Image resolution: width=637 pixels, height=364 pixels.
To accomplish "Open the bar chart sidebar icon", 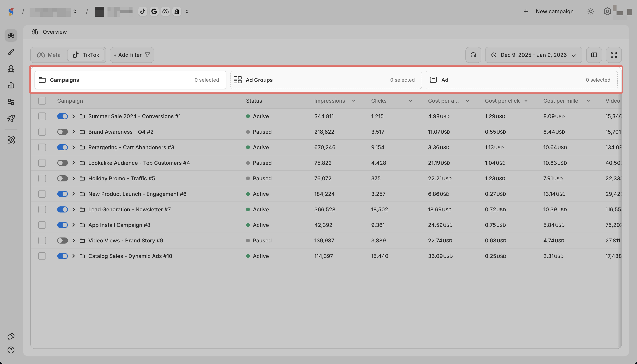I will pos(11,85).
